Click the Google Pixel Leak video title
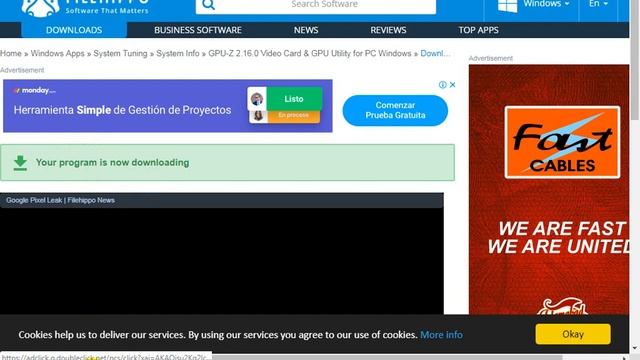 tap(60, 200)
